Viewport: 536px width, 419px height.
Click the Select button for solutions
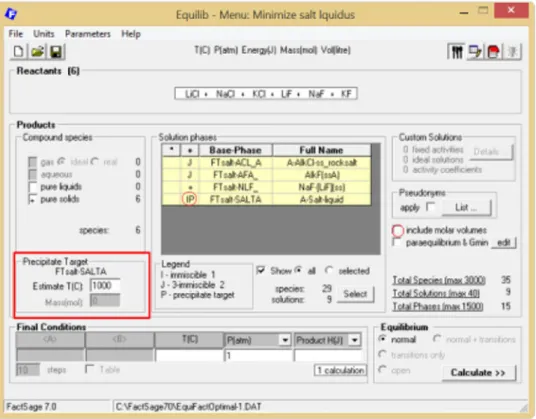click(355, 294)
